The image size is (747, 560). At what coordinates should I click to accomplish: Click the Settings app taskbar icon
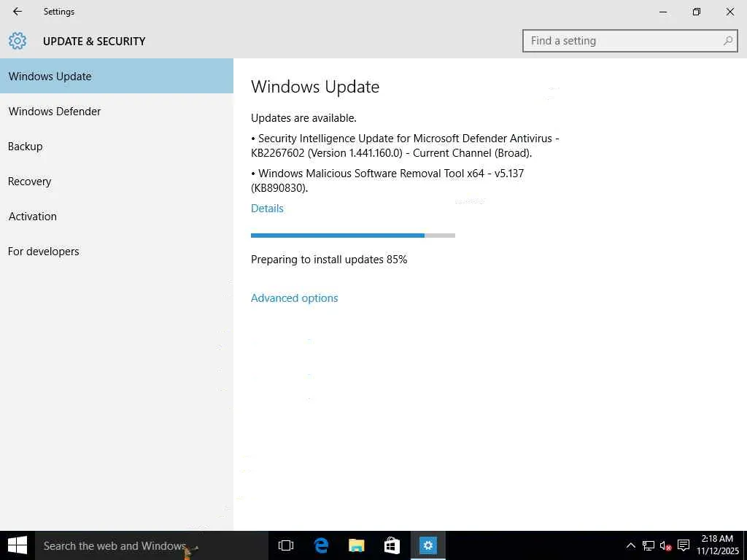coord(427,545)
